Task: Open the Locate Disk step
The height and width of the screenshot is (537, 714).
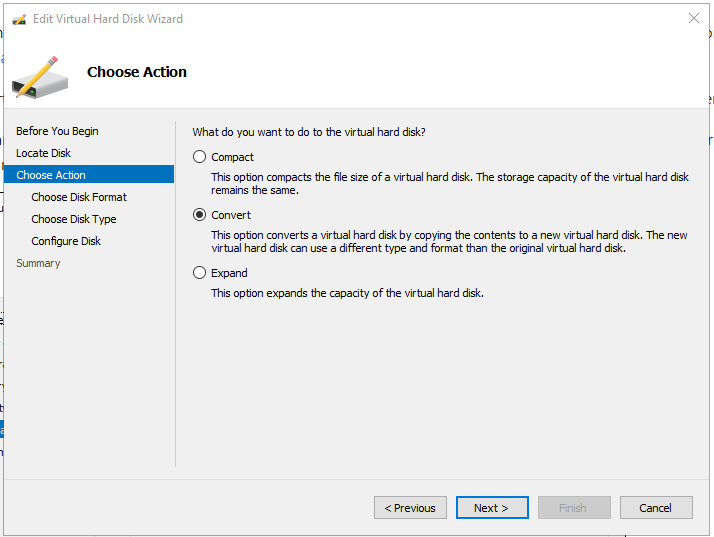Action: (x=44, y=153)
